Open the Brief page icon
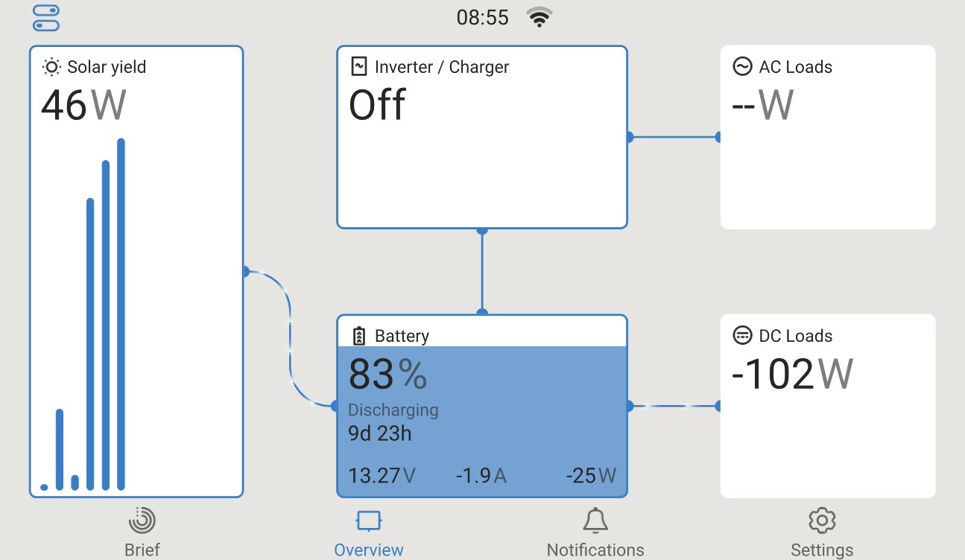 point(142,521)
